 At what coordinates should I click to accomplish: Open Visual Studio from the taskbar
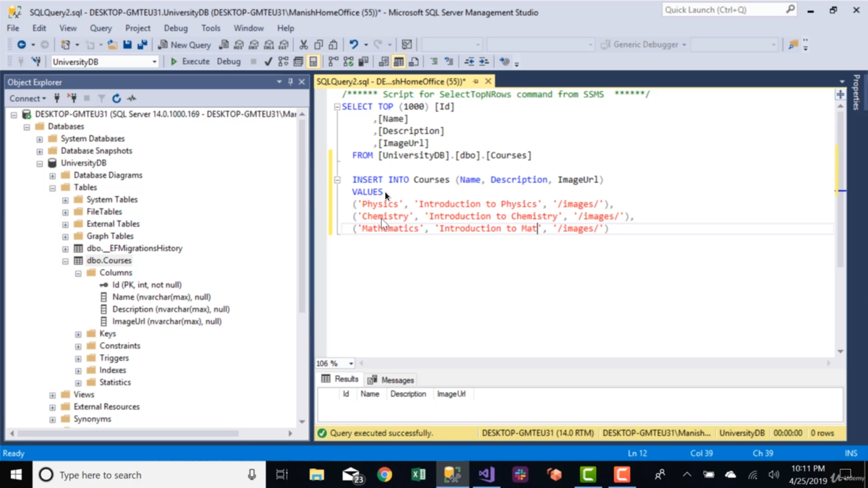486,475
